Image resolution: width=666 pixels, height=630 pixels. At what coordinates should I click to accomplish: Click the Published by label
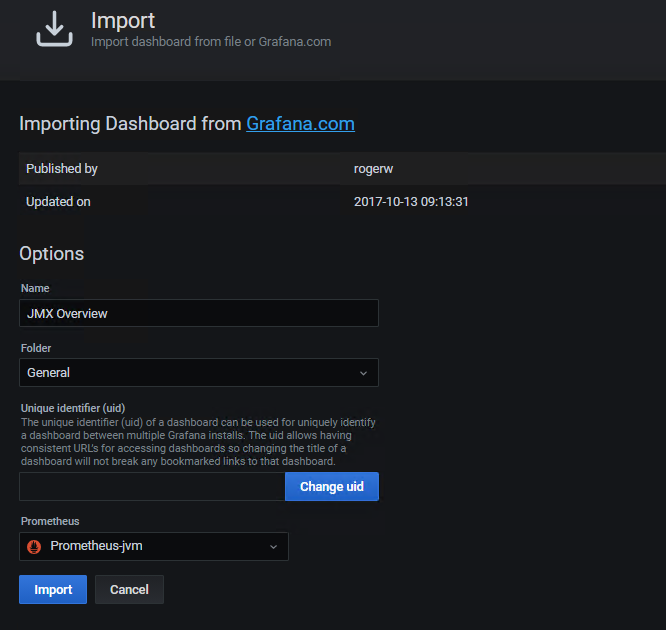coord(62,169)
